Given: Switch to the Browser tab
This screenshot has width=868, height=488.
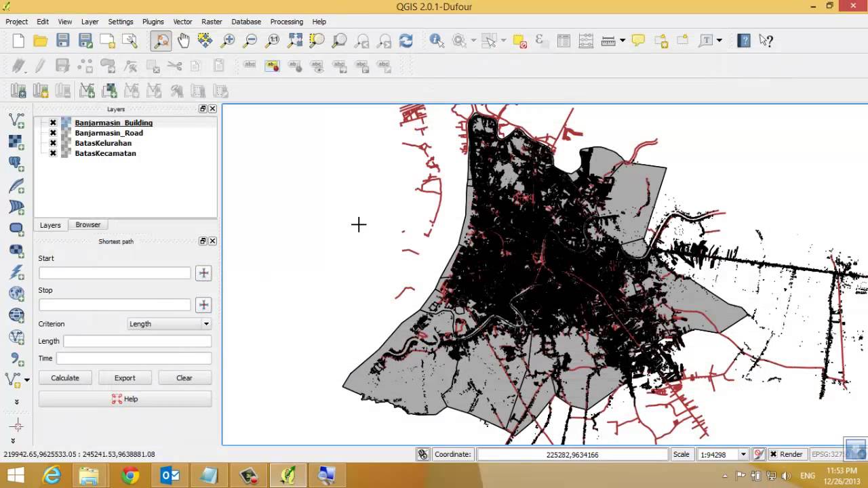Looking at the screenshot, I should pyautogui.click(x=88, y=225).
